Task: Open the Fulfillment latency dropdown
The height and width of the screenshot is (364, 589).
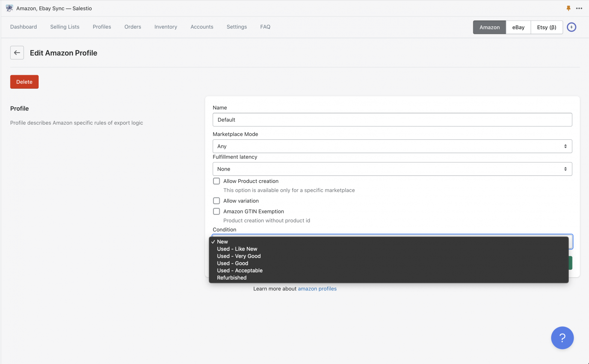Action: click(x=392, y=169)
